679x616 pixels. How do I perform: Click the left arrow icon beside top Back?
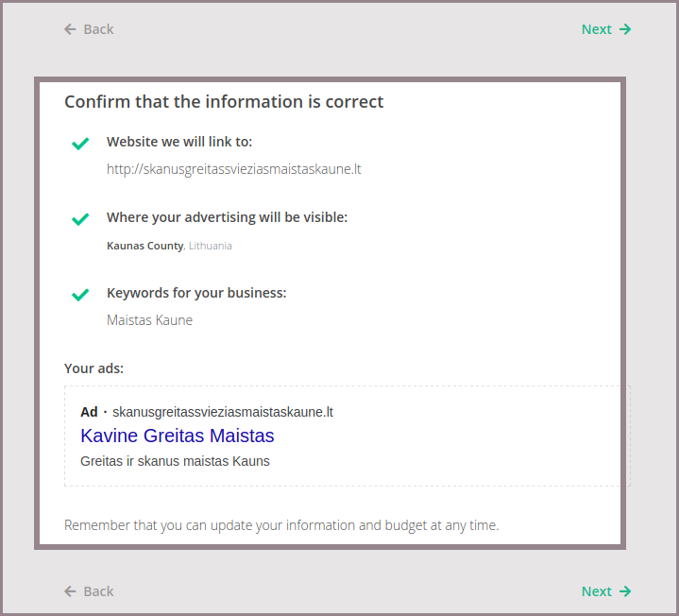[70, 29]
